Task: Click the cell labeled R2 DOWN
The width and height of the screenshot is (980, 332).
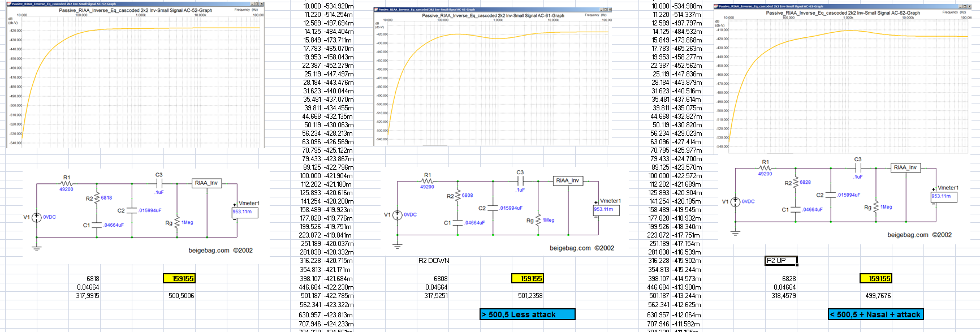Action: (x=434, y=261)
